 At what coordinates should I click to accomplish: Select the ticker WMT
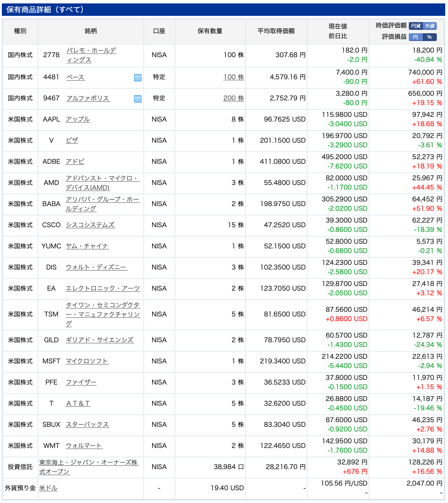(x=51, y=446)
